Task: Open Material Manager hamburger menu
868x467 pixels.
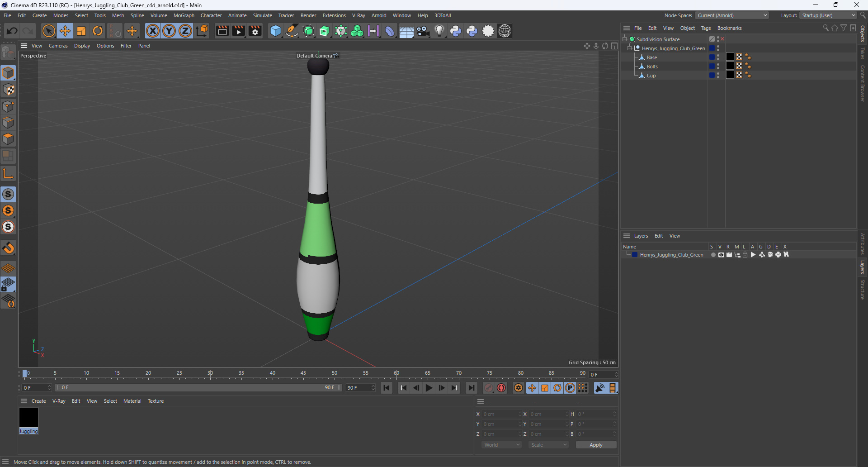Action: (x=24, y=401)
